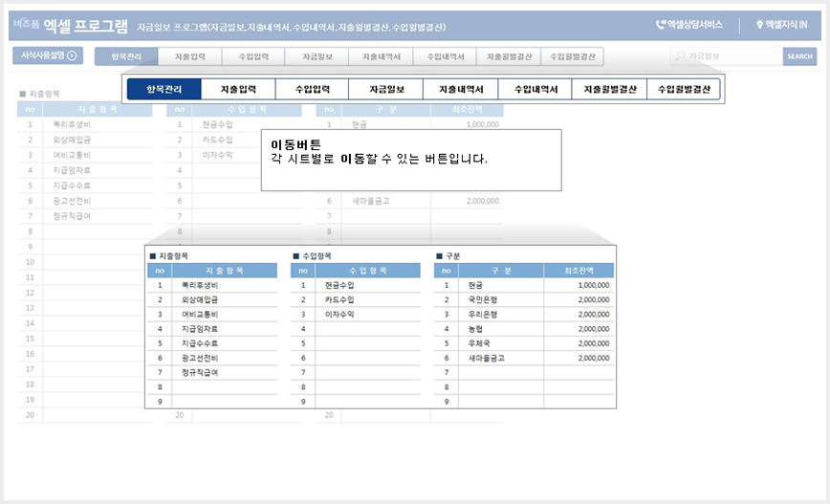Viewport: 830px width, 504px height.
Task: Open the small faded 지출월별결산 tab
Action: tap(509, 56)
